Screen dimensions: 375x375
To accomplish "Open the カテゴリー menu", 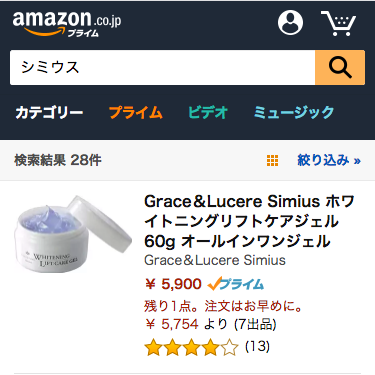I will [49, 112].
